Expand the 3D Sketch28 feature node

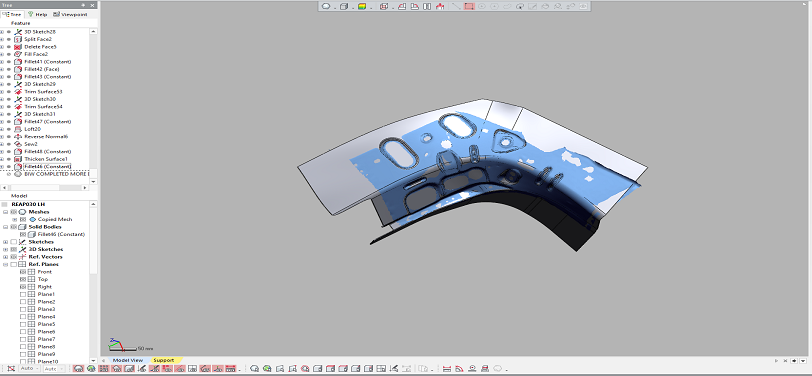(x=2, y=32)
